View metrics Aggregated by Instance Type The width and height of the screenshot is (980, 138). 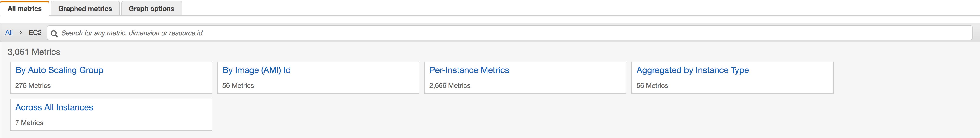point(692,70)
